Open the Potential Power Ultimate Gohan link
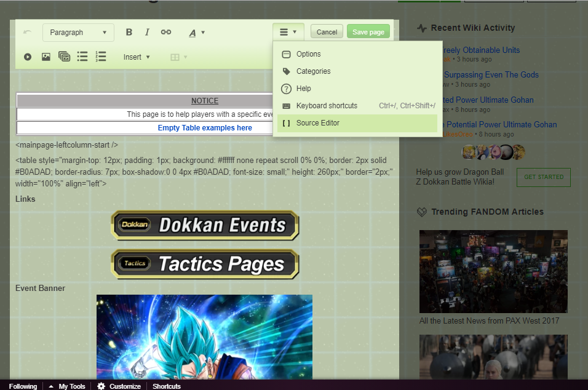This screenshot has height=390, width=588. pos(499,124)
